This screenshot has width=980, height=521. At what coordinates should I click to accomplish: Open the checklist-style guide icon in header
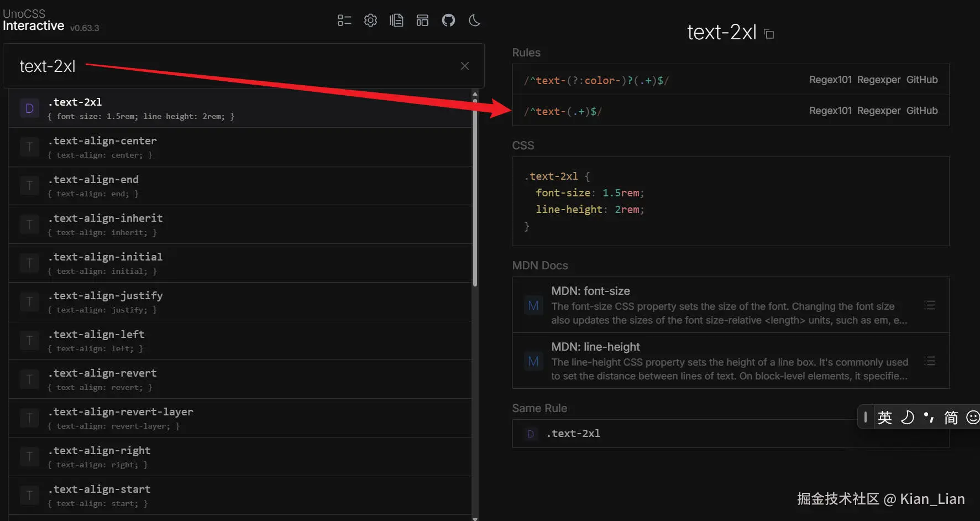344,20
